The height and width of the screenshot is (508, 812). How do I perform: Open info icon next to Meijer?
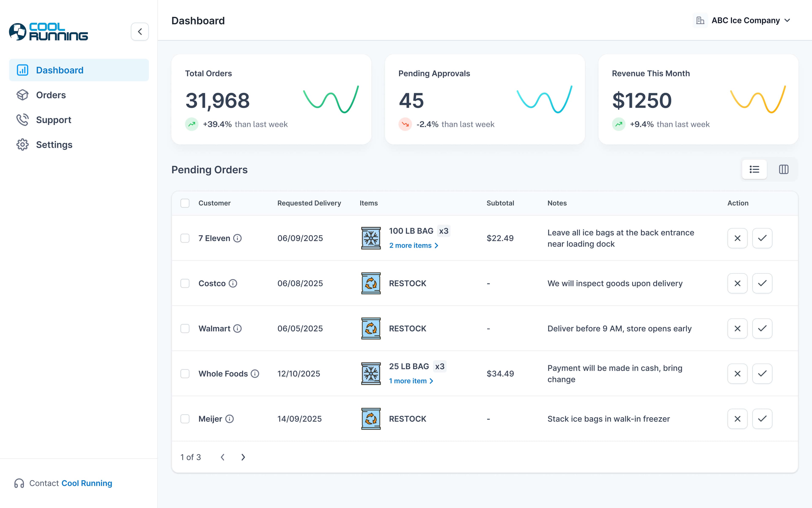pos(229,419)
